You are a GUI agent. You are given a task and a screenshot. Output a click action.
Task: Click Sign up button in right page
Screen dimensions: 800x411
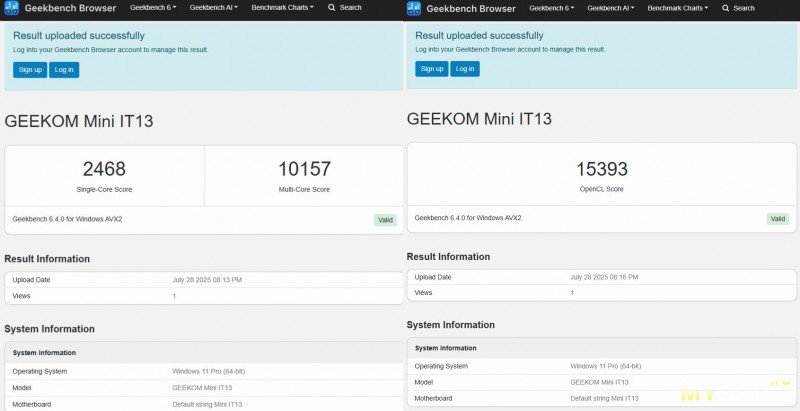(432, 69)
